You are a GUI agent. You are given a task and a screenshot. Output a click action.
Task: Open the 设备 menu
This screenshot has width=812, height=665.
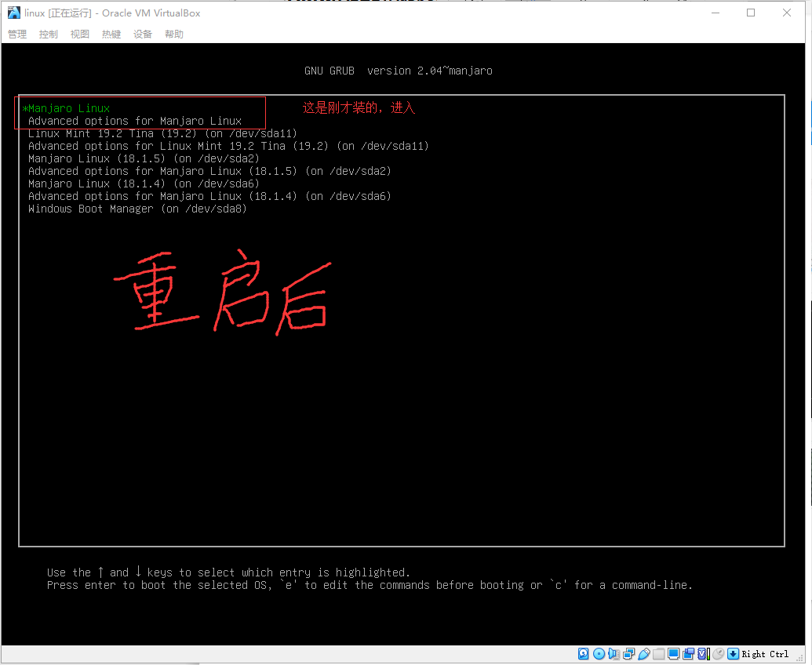pos(143,35)
